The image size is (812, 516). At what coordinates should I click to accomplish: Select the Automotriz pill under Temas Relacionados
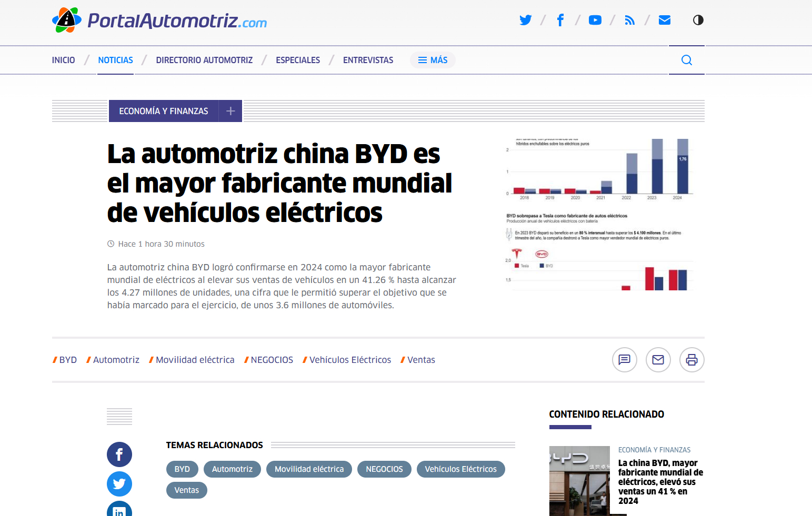(x=232, y=469)
